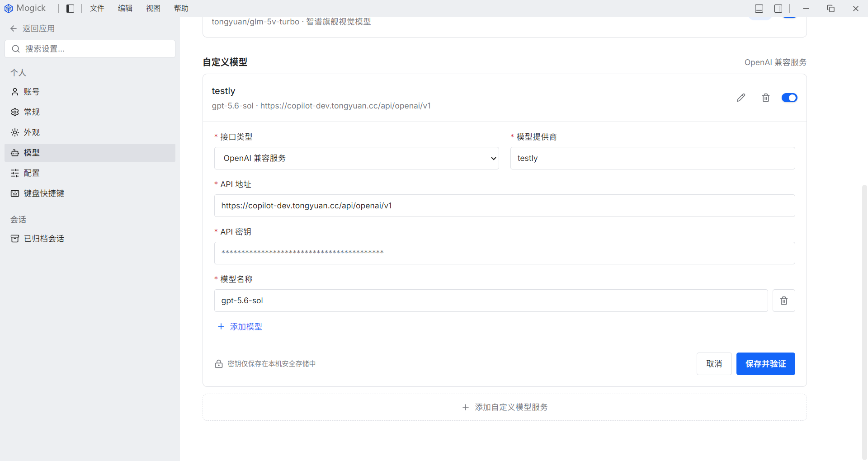Click the Mogick app logo icon
868x461 pixels.
pyautogui.click(x=8, y=8)
